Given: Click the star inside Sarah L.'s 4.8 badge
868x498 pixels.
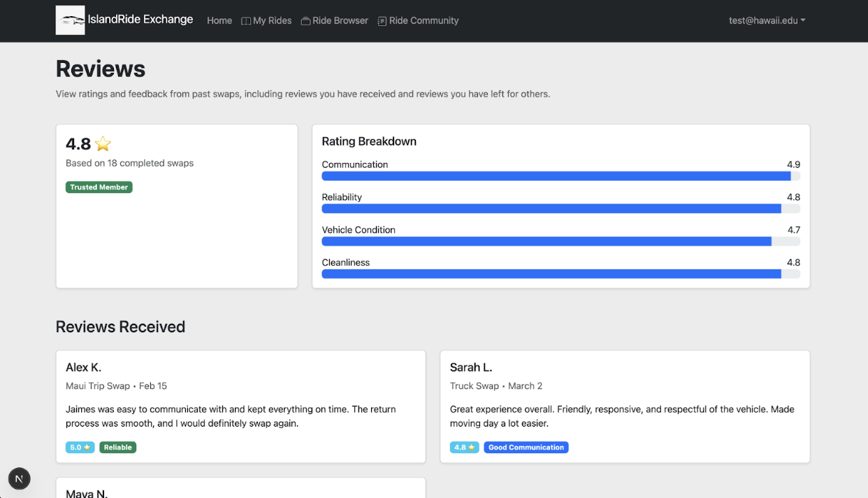Looking at the screenshot, I should tap(470, 447).
